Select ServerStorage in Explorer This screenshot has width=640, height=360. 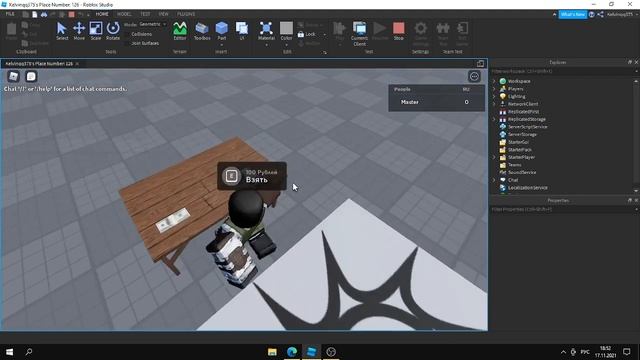[x=522, y=134]
